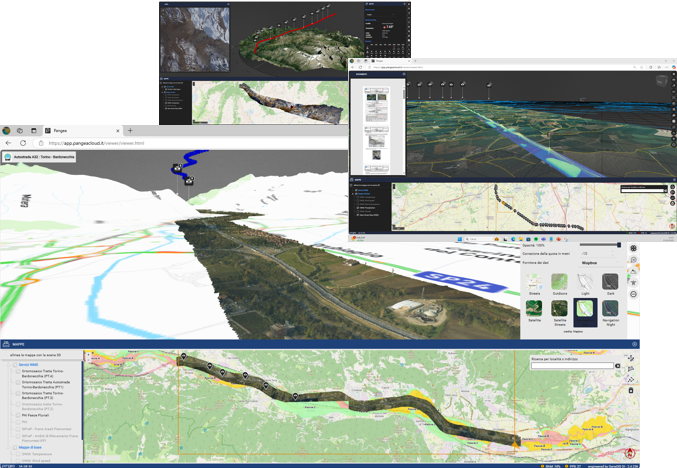Screen dimensions: 677x468
Task: Adjust the Opacità slider
Action: [x=618, y=245]
